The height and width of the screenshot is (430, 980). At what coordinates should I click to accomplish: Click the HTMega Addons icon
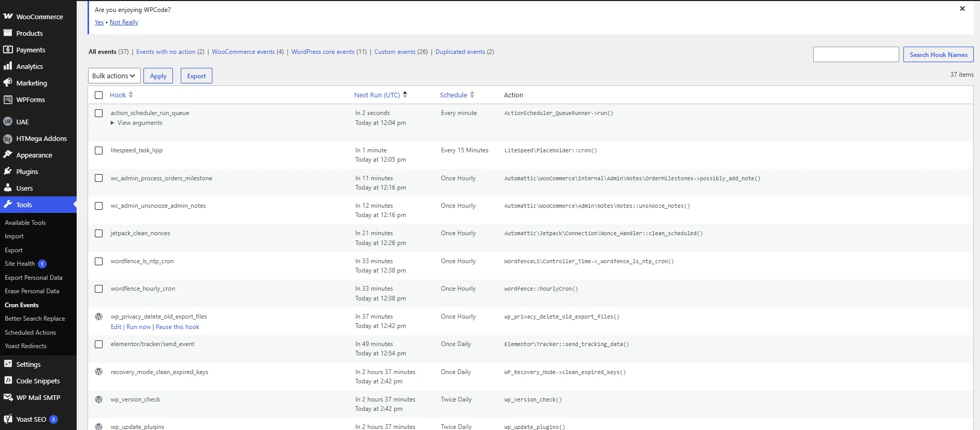click(8, 138)
